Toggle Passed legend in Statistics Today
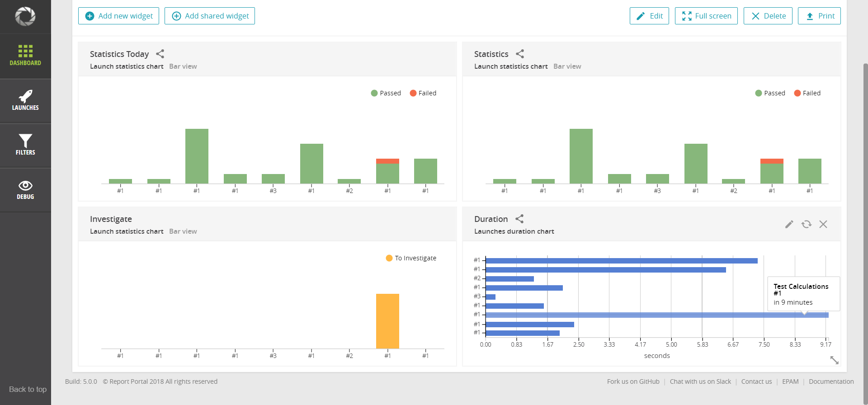Screen dimensions: 868x405 386,93
